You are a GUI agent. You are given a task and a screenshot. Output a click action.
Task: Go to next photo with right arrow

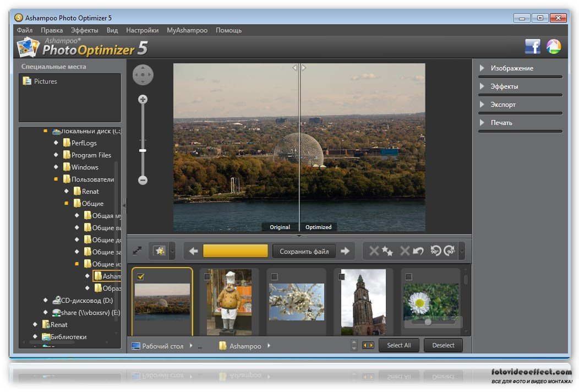tap(345, 251)
